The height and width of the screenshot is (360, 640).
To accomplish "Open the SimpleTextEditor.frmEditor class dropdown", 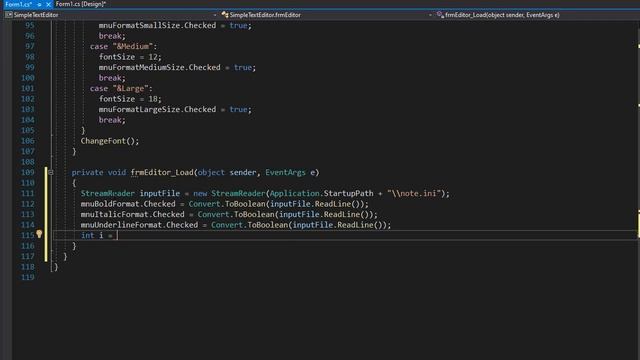I will click(327, 15).
